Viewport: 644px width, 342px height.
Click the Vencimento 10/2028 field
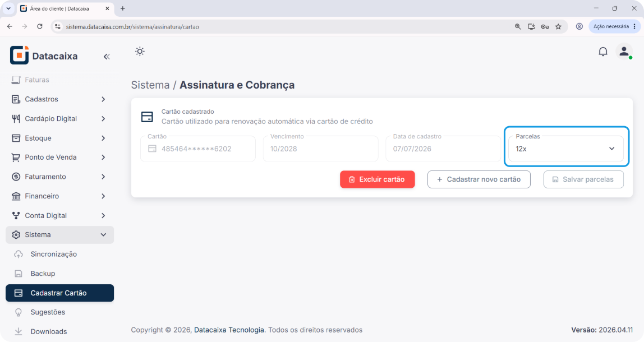(x=320, y=149)
